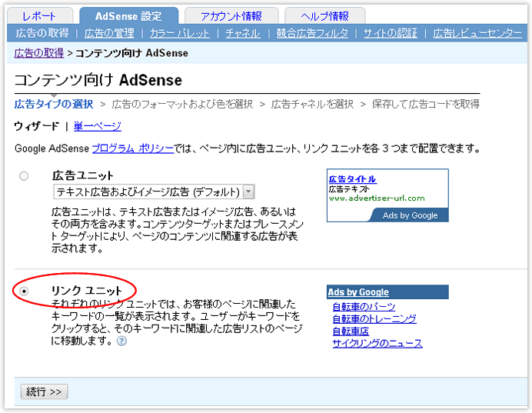Viewport: 532px width, 413px height.
Task: Switch to the レポート tab
Action: (x=38, y=16)
